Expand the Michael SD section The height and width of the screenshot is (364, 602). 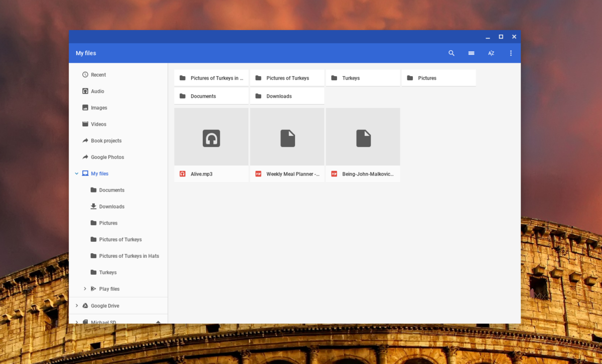coord(77,322)
